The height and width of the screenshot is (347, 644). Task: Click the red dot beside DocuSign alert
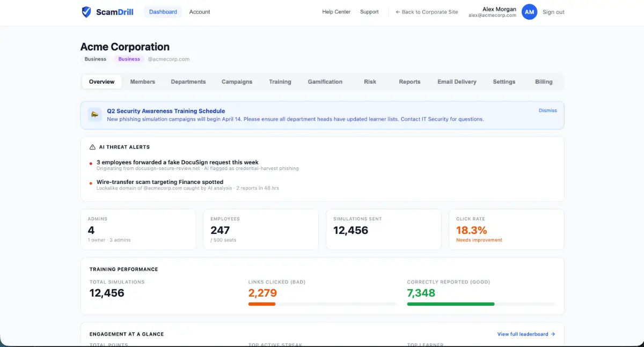[x=91, y=163]
